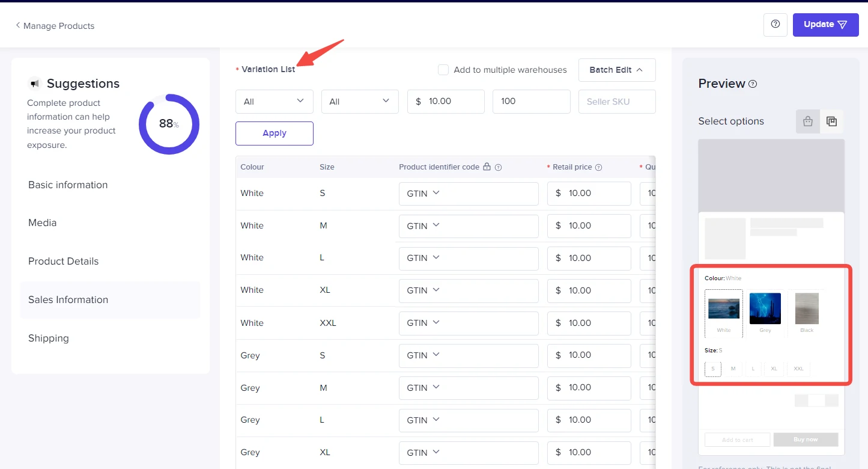Image resolution: width=868 pixels, height=469 pixels.
Task: Select size M in the preview options
Action: pyautogui.click(x=733, y=369)
